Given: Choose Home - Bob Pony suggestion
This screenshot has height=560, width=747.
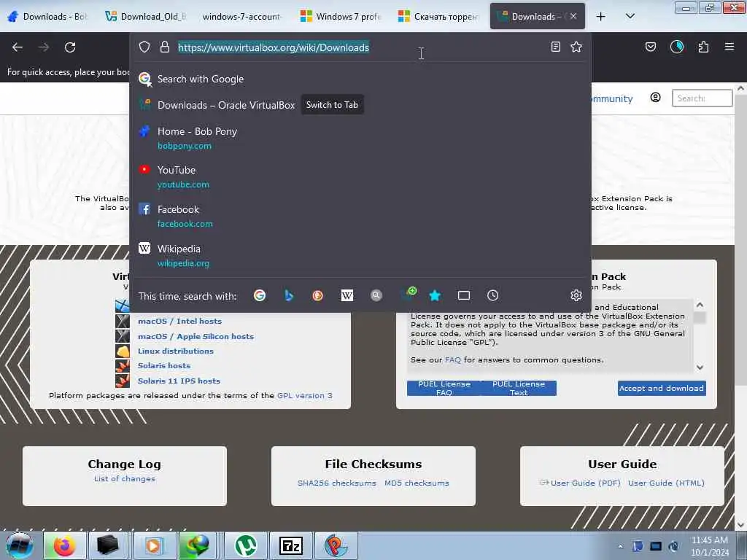Looking at the screenshot, I should click(360, 138).
